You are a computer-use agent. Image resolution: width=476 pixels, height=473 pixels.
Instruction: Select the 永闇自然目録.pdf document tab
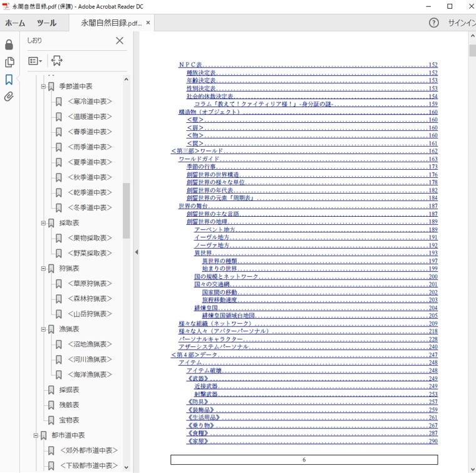pyautogui.click(x=111, y=23)
